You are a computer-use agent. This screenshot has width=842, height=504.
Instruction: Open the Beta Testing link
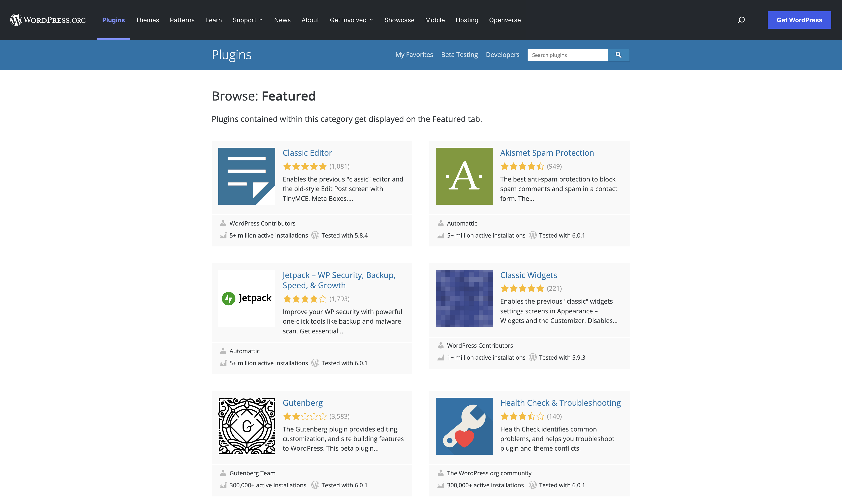[x=459, y=55]
